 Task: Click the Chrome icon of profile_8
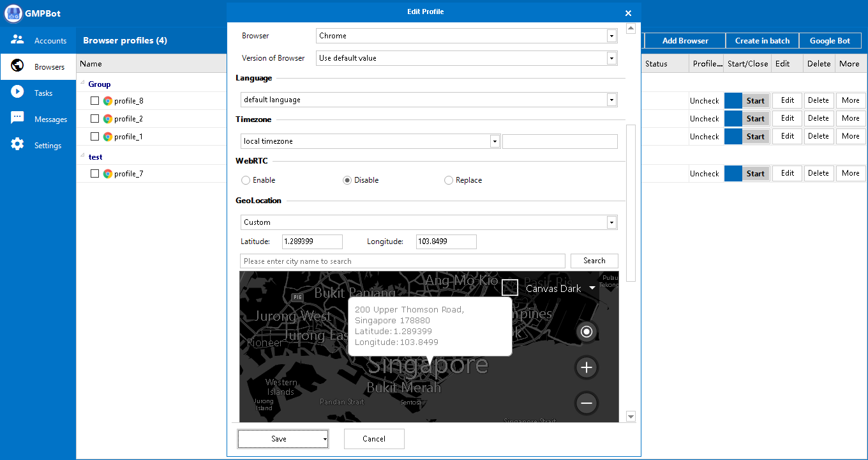pyautogui.click(x=108, y=101)
